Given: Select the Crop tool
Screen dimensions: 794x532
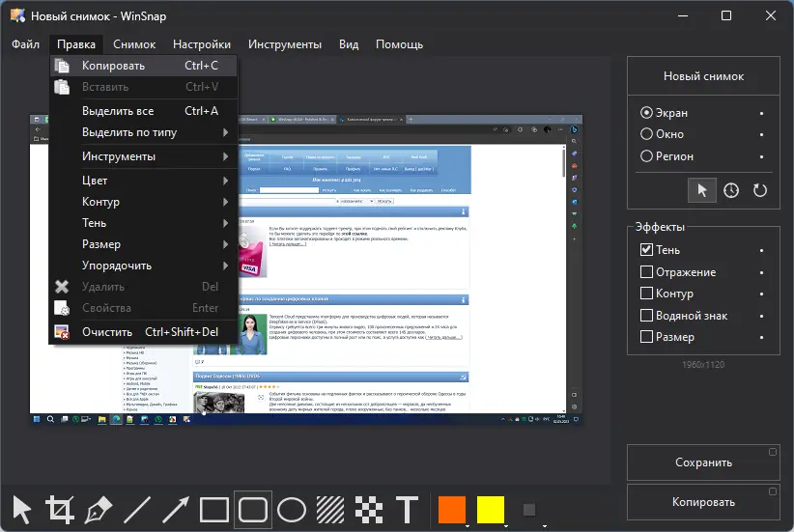Looking at the screenshot, I should point(60,510).
